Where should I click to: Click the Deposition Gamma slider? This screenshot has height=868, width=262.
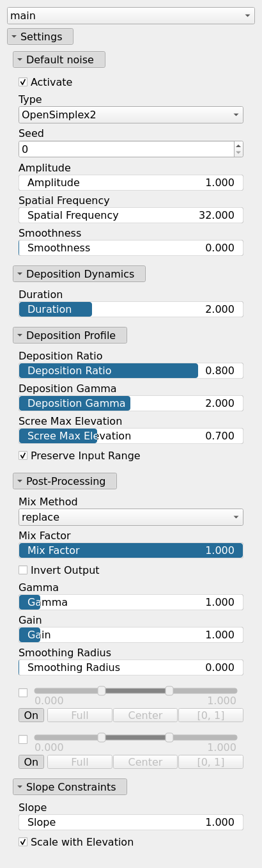point(131,403)
